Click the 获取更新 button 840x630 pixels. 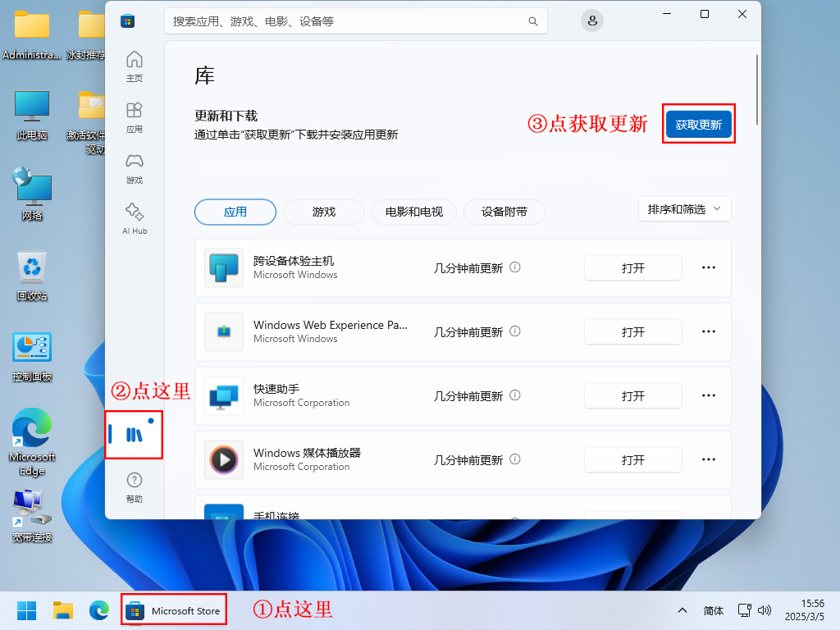coord(699,125)
